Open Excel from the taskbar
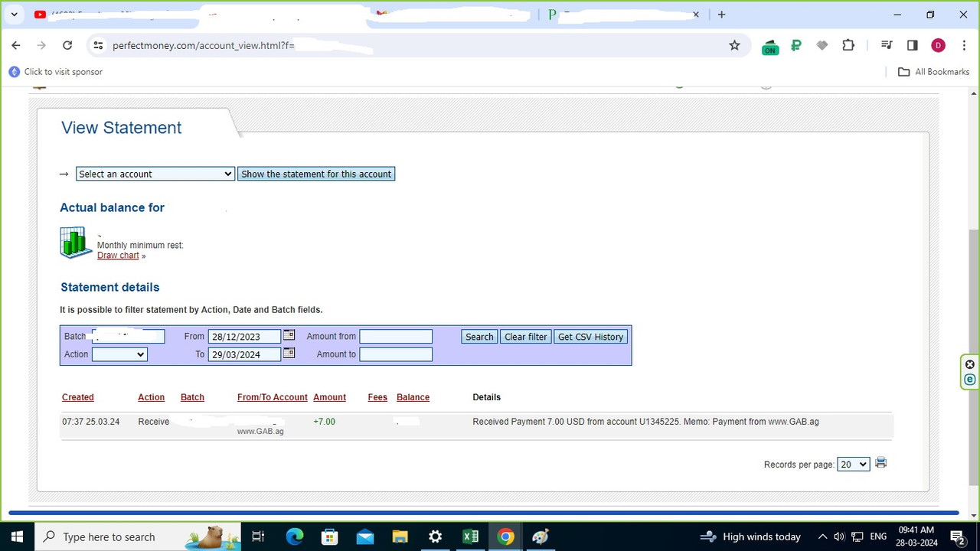Viewport: 980px width, 551px height. (470, 536)
